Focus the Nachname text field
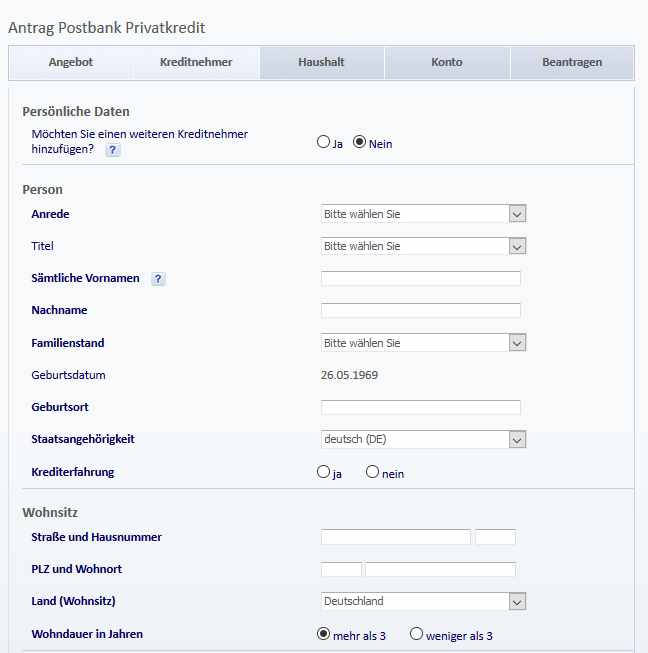This screenshot has height=653, width=648. 421,310
